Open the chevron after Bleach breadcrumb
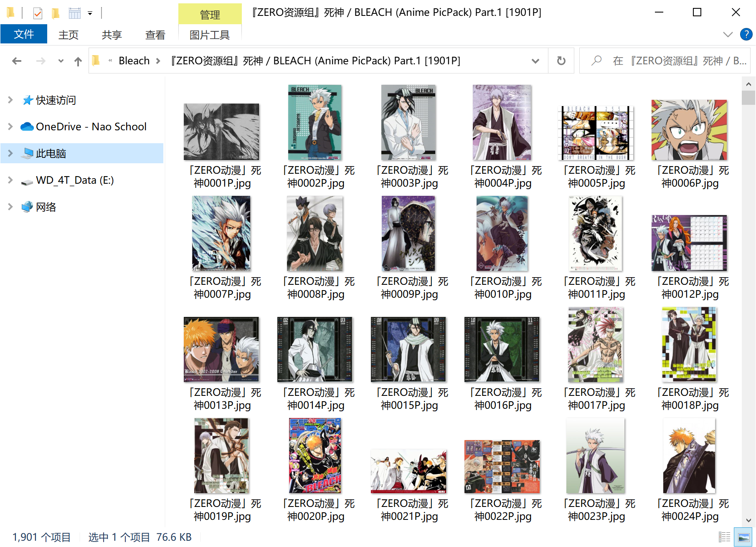 158,61
